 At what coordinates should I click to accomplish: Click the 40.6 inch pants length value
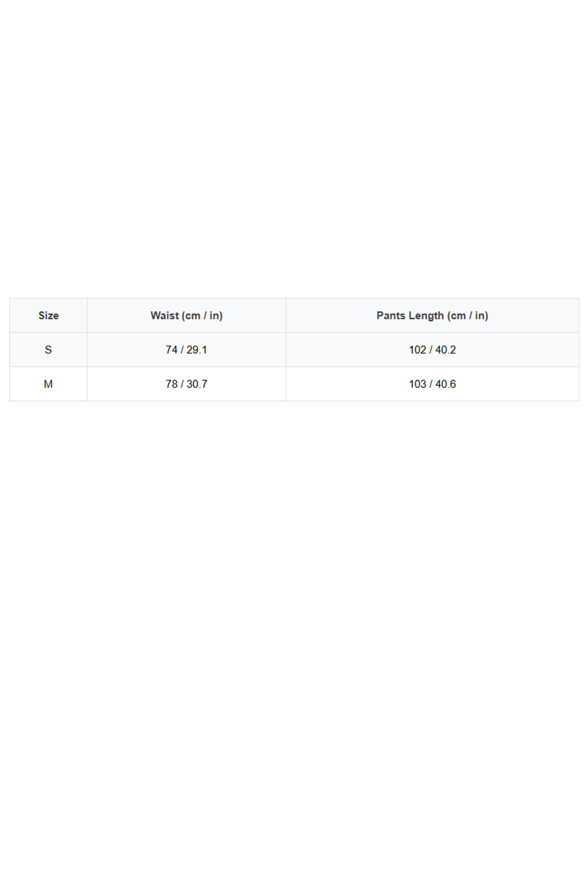pos(446,384)
